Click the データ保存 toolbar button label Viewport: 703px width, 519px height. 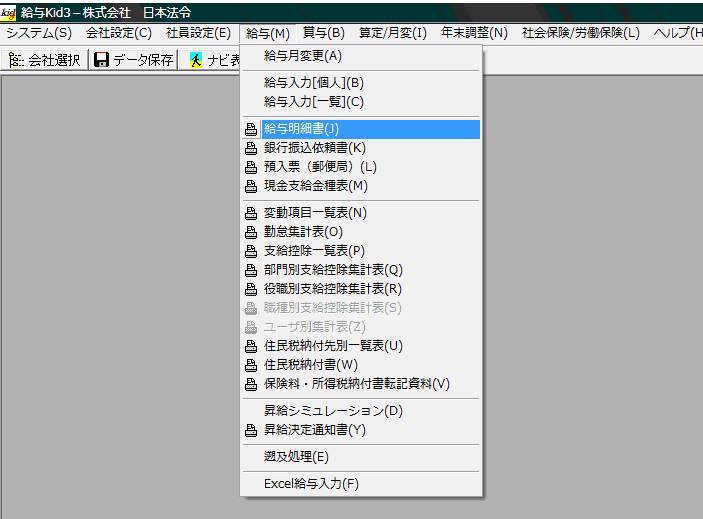coord(143,60)
